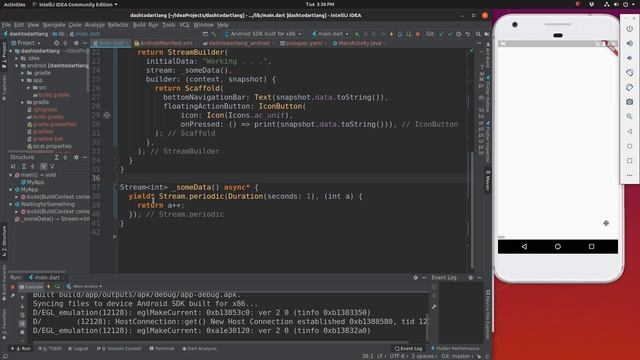Tap the Android Recents button on phone screen

(x=591, y=247)
